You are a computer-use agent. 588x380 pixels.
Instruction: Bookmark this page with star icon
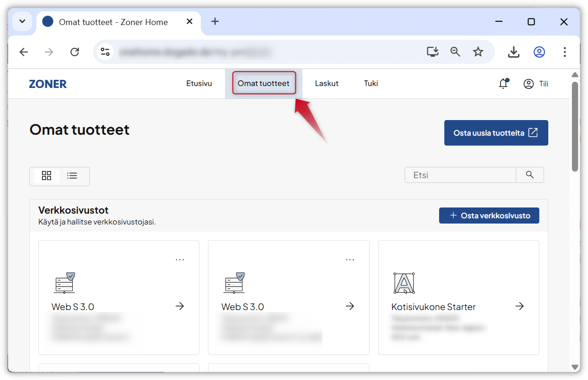point(478,52)
